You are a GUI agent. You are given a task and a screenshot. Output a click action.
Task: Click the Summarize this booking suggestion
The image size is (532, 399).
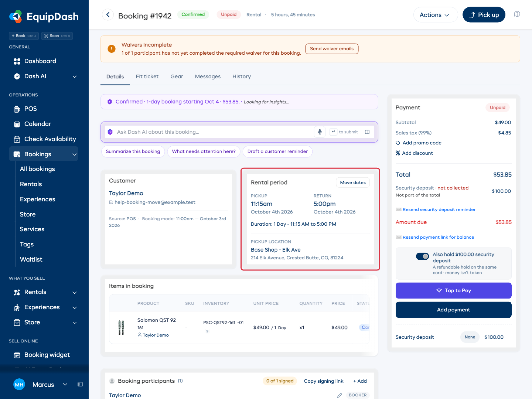tap(133, 151)
